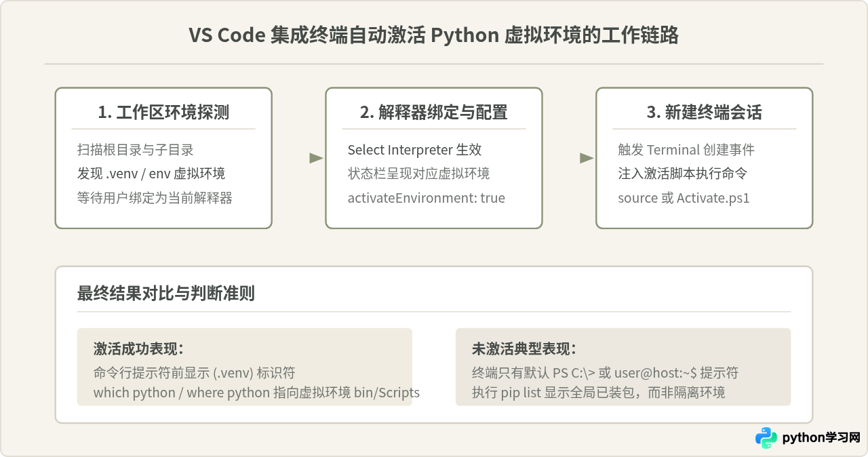Click the line '发现 .venv / env 虚拟环境'

[151, 174]
